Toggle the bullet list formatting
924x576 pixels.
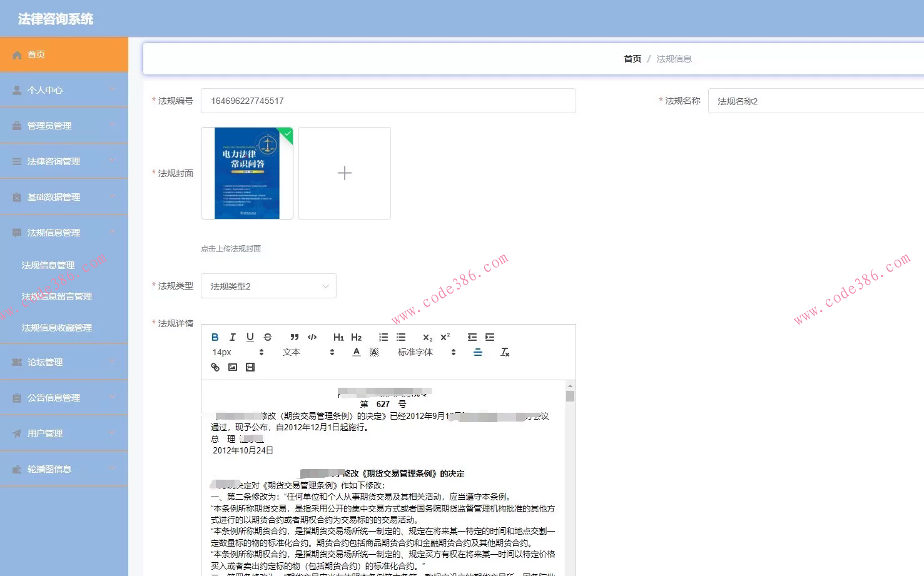pyautogui.click(x=400, y=337)
